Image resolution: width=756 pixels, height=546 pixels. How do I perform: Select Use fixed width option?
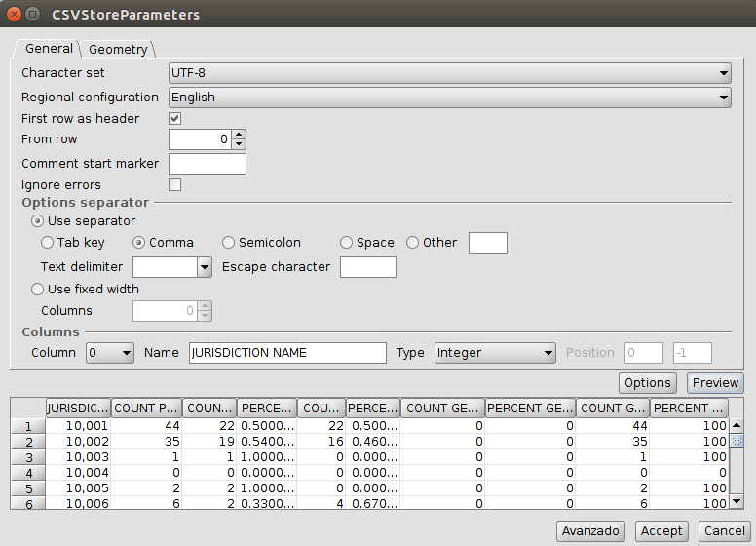[38, 290]
